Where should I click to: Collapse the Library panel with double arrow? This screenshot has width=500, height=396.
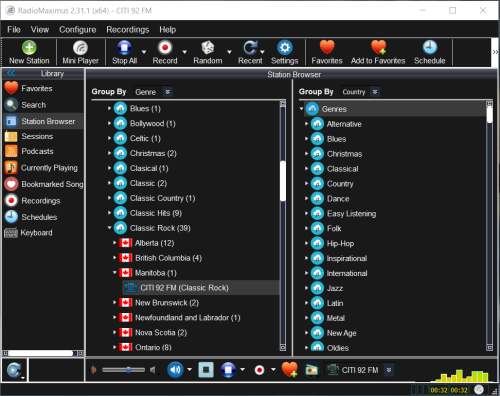point(11,73)
